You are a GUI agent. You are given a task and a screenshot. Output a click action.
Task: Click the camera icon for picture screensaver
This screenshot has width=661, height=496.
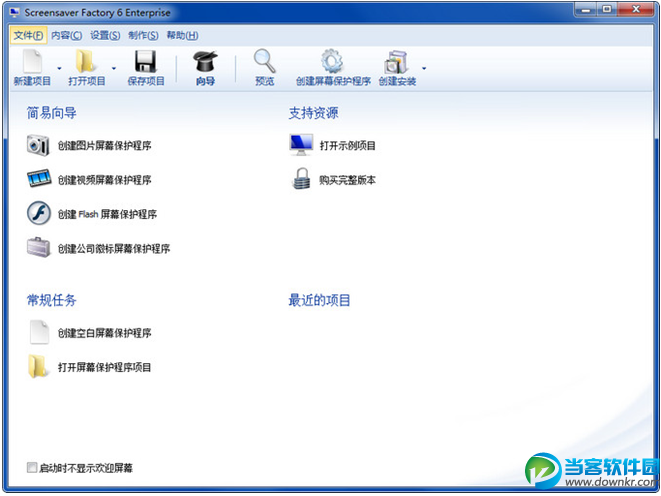(38, 145)
